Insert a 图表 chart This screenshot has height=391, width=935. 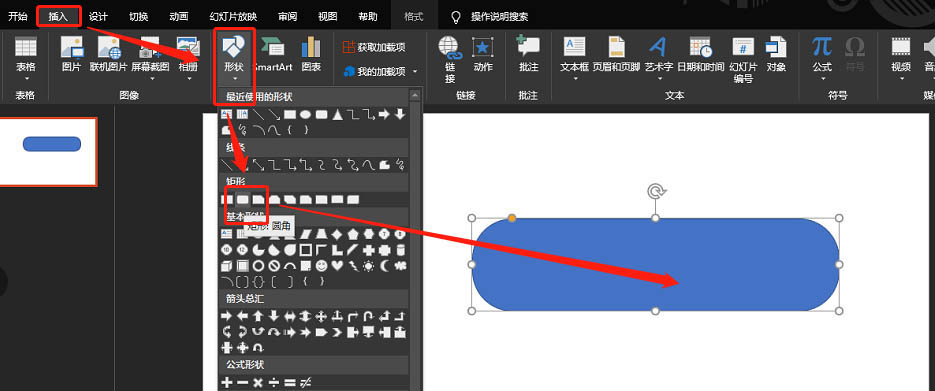[x=311, y=55]
